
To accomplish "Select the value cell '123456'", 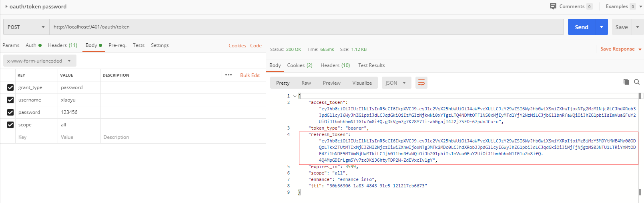I will pos(79,112).
